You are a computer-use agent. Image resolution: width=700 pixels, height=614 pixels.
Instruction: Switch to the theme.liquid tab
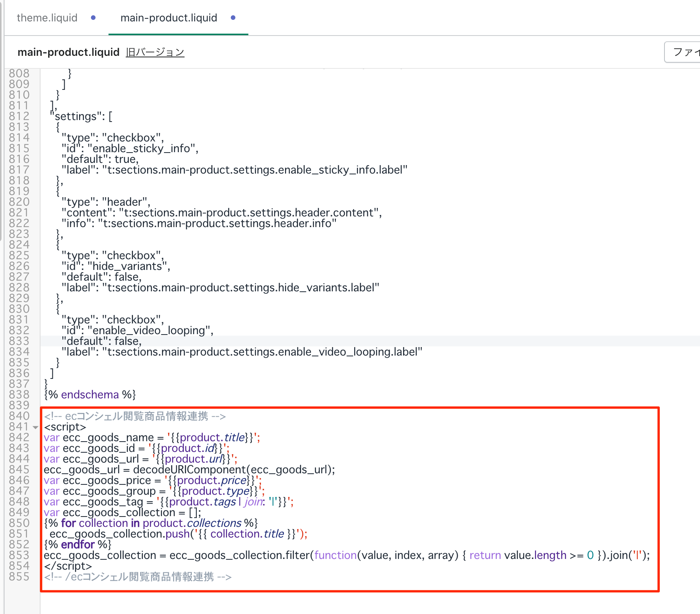tap(47, 18)
